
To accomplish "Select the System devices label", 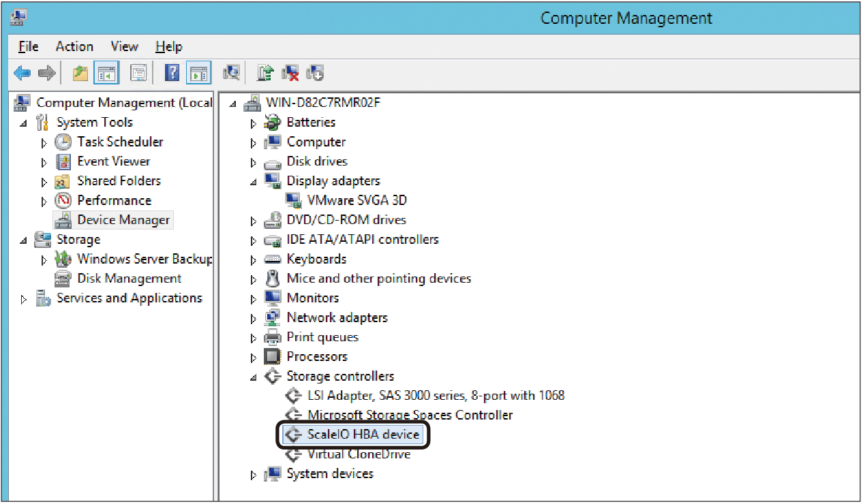I will click(x=330, y=473).
